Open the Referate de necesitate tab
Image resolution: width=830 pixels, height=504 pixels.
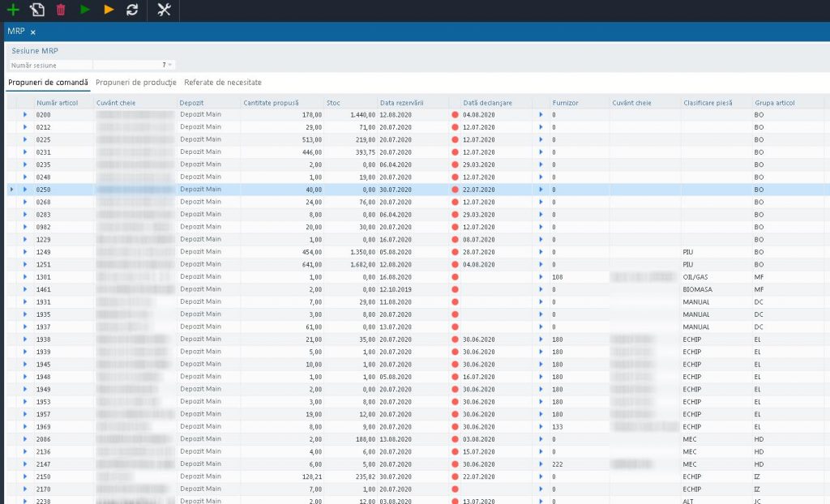tap(223, 83)
